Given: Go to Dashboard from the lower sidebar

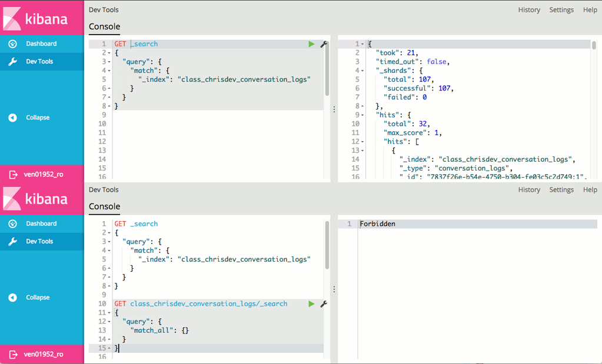Looking at the screenshot, I should [x=41, y=224].
